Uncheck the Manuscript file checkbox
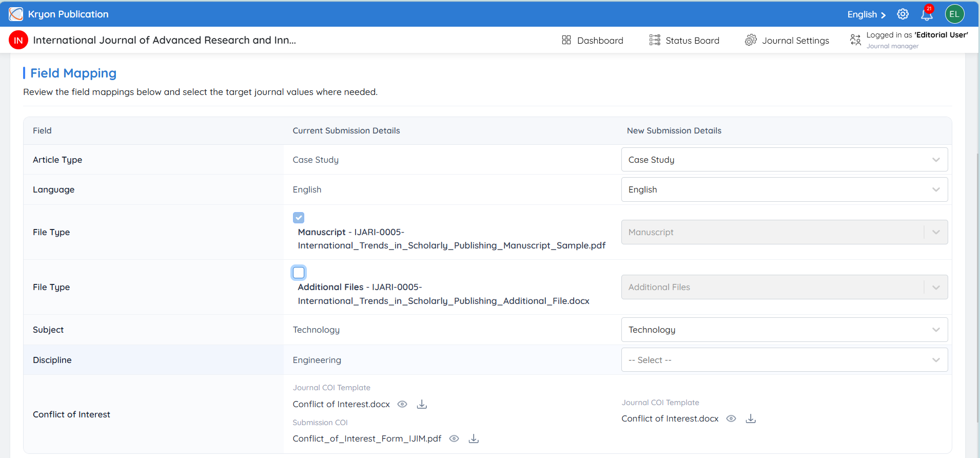Screen dimensions: 980x458 point(299,218)
